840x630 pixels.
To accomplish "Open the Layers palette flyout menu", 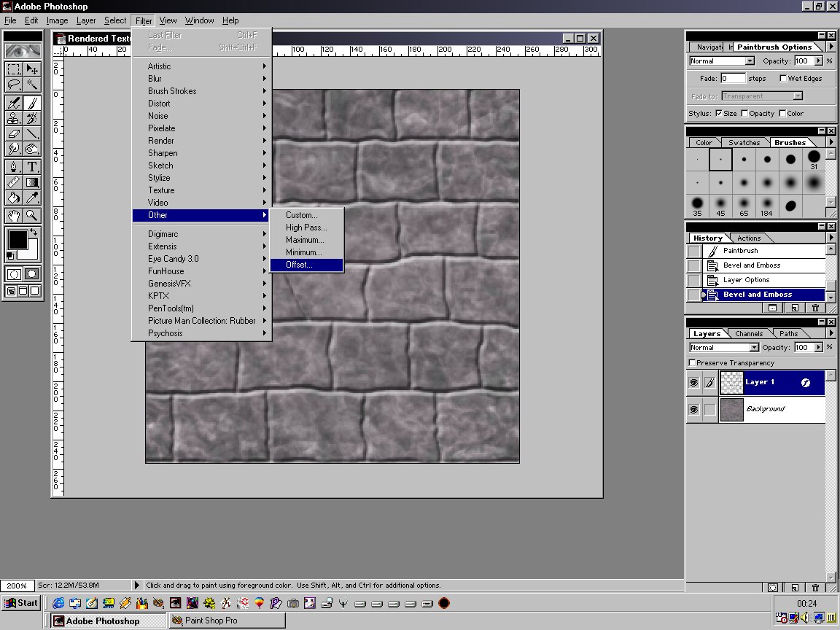I will [x=831, y=333].
